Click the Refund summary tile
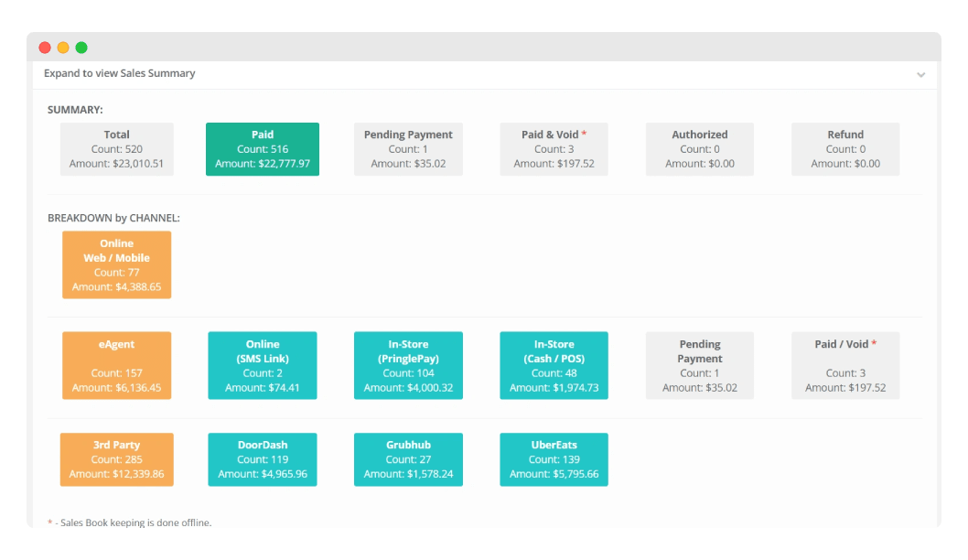This screenshot has width=968, height=560. click(x=845, y=149)
